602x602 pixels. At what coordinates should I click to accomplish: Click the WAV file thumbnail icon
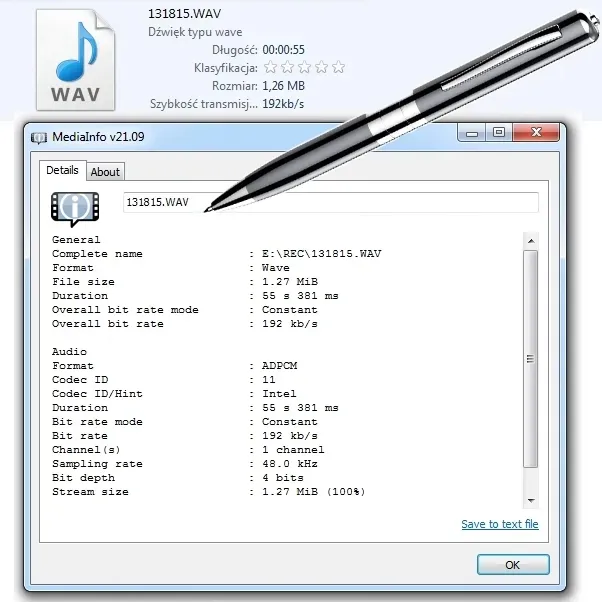75,60
